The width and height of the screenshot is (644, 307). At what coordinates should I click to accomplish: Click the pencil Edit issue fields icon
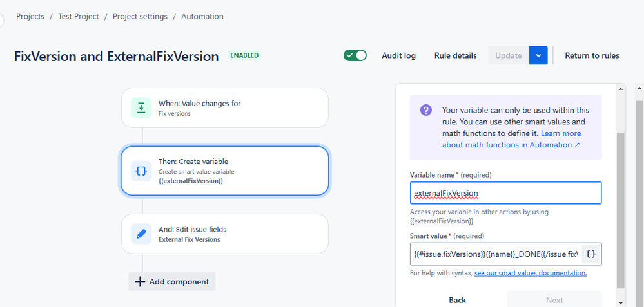(141, 234)
